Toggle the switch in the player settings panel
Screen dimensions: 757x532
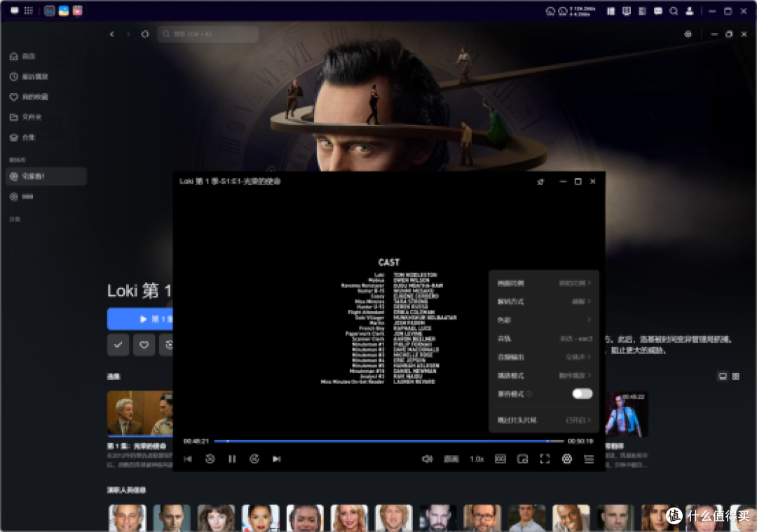[x=582, y=394]
